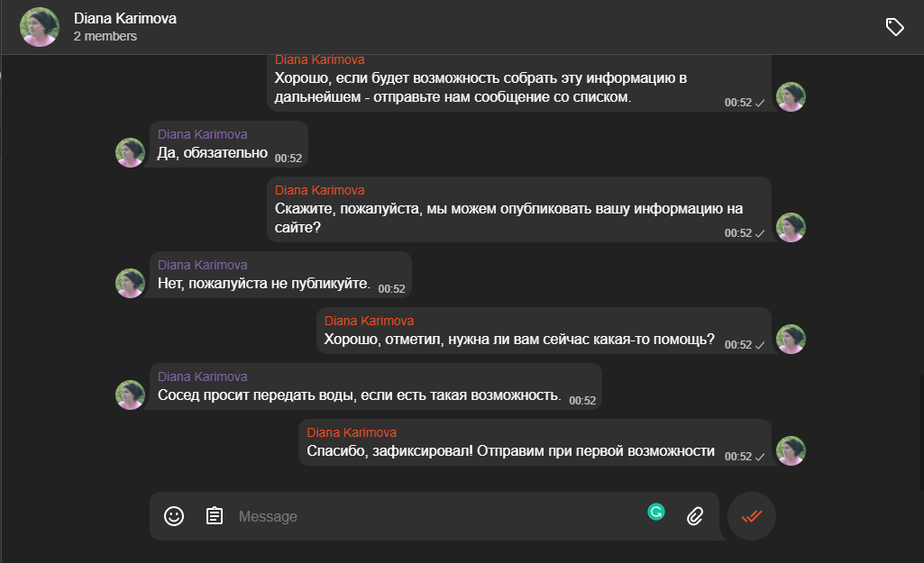Open the chat header profile avatar
Viewport: 924px width, 563px height.
(40, 27)
